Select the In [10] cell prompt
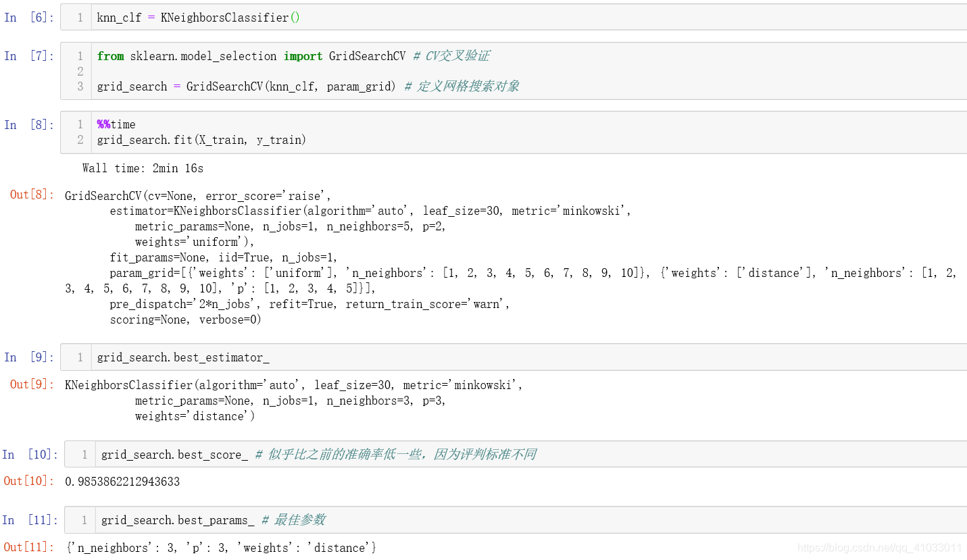967x560 pixels. (x=30, y=455)
